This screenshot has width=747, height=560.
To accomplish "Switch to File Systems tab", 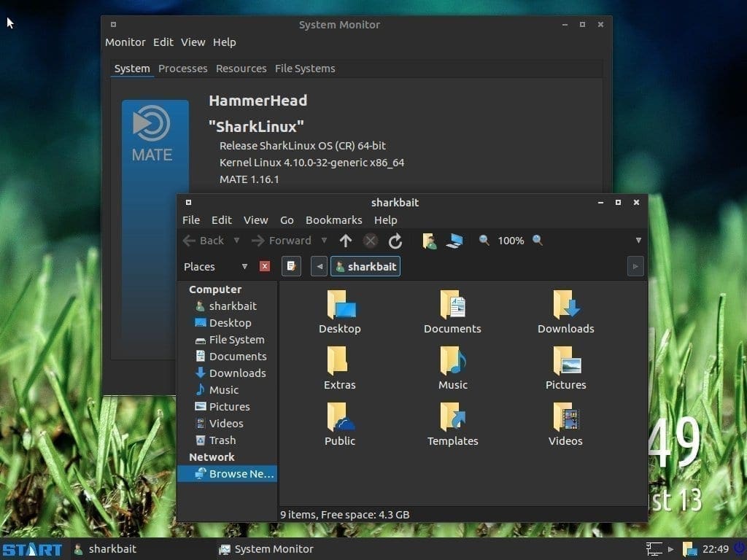I will pyautogui.click(x=305, y=69).
